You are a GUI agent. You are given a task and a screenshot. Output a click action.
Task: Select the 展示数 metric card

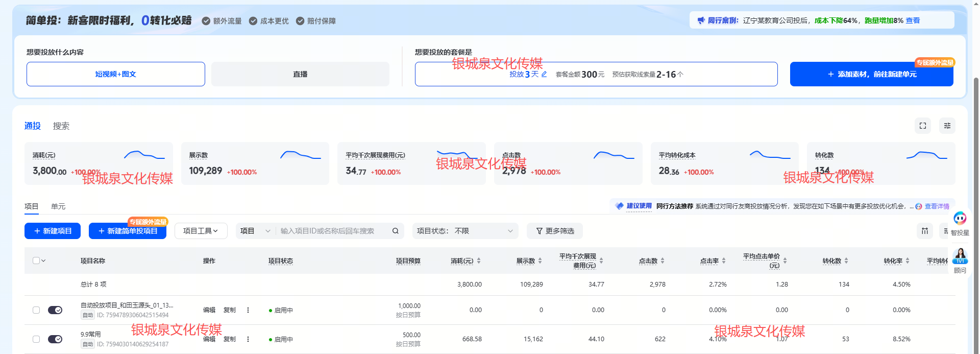tap(255, 163)
